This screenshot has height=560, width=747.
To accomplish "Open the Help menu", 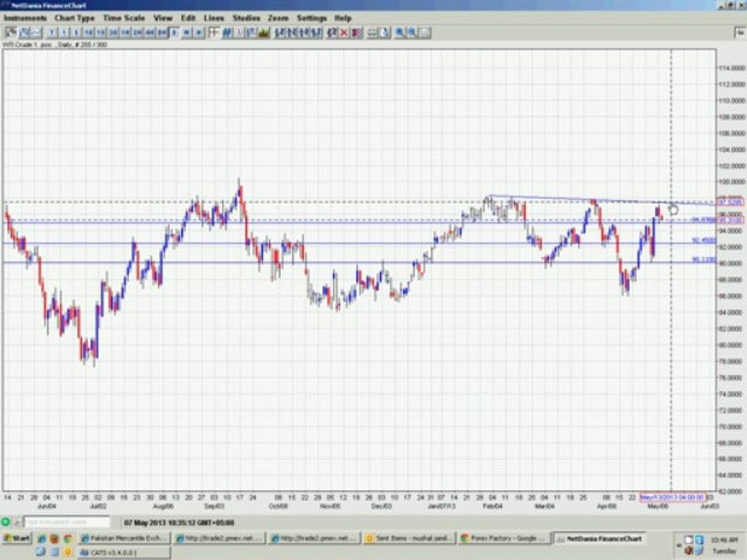I will [342, 18].
